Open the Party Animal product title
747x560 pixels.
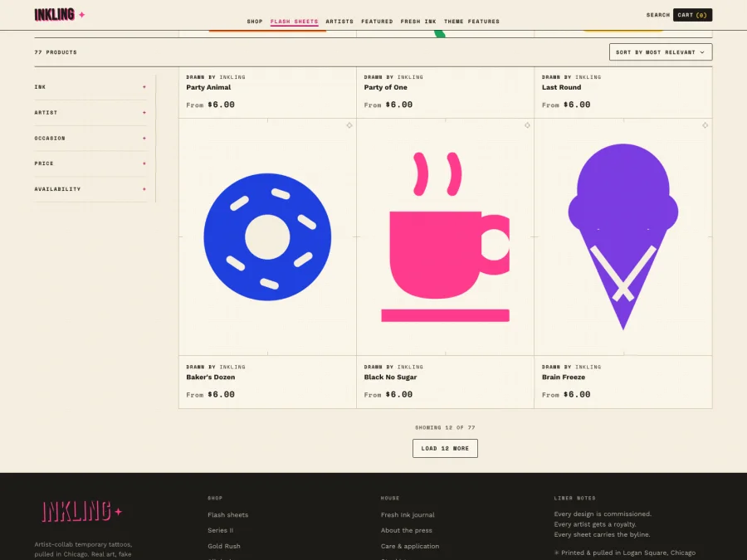pos(208,87)
